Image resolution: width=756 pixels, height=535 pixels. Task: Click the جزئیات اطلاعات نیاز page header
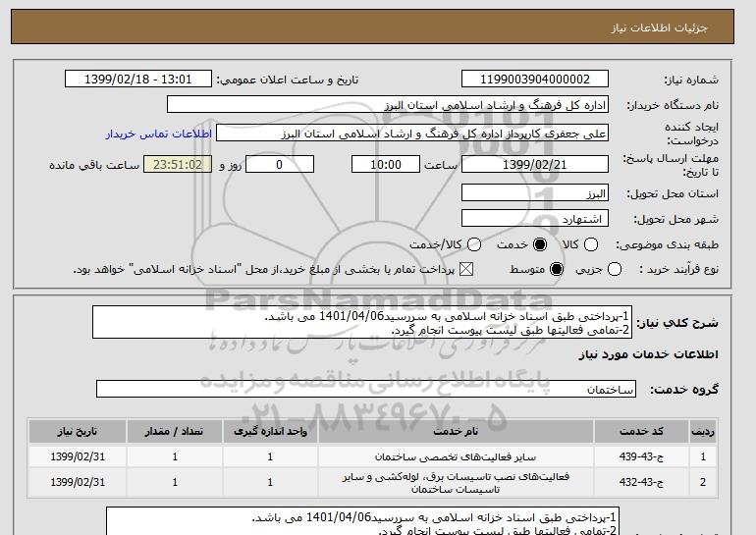[659, 27]
